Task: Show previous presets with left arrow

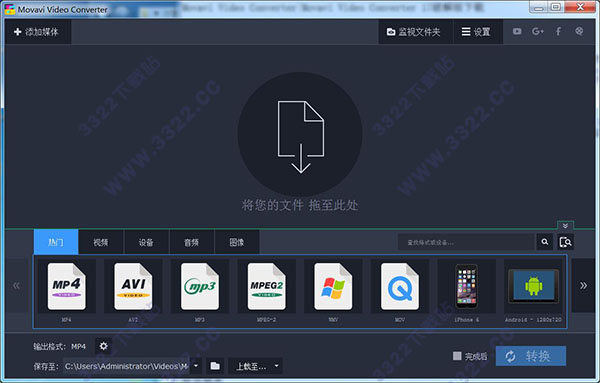Action: coord(16,285)
